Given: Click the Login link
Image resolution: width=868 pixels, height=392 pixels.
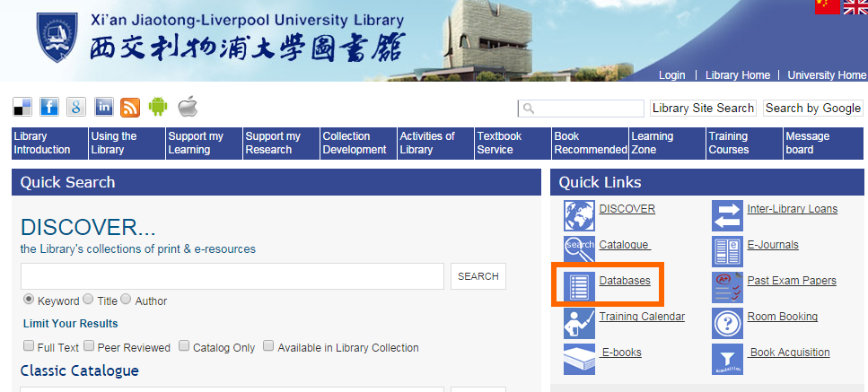Looking at the screenshot, I should 672,75.
